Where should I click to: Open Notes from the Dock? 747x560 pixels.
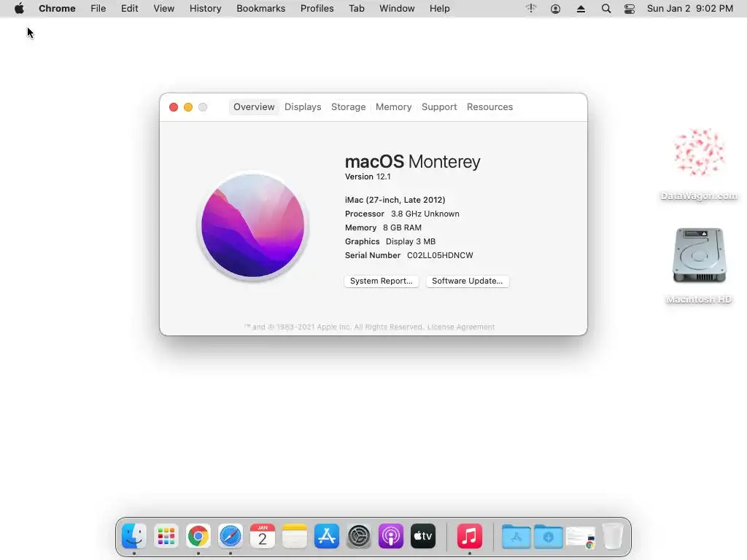click(295, 536)
